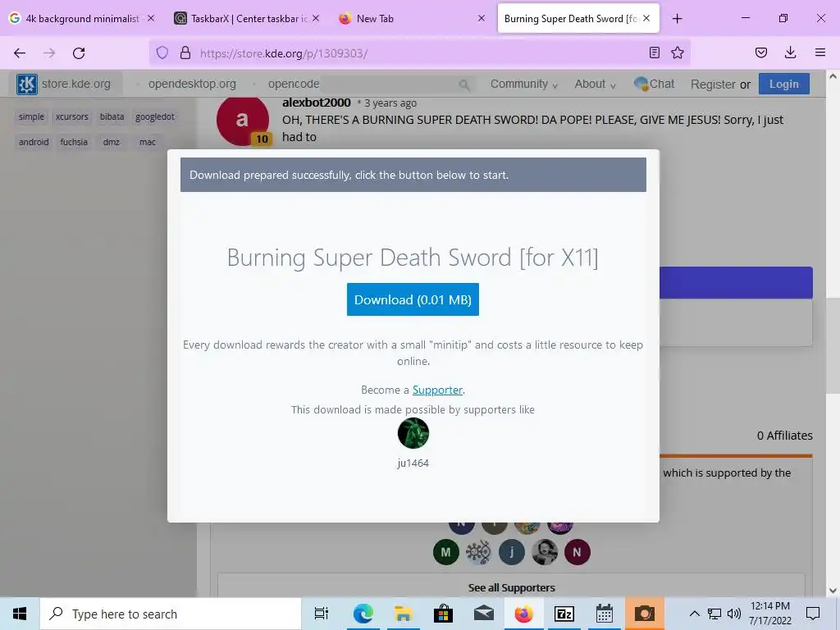Viewport: 840px width, 630px height.
Task: Click the Firefox back arrow
Action: (x=20, y=53)
